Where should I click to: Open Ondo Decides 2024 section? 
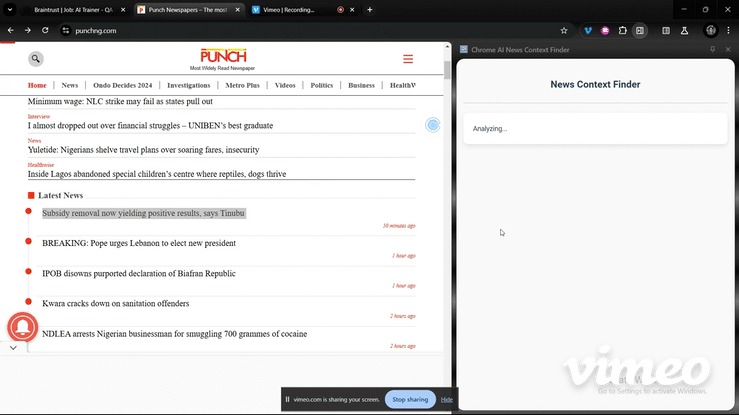pyautogui.click(x=123, y=85)
